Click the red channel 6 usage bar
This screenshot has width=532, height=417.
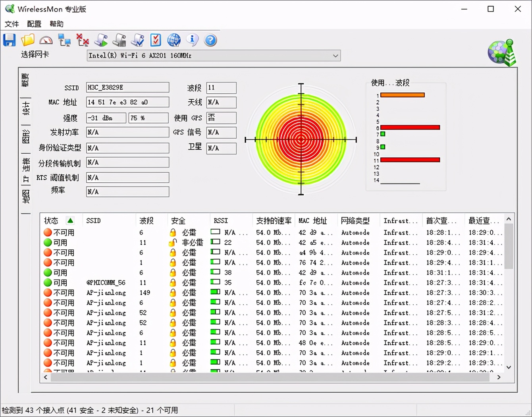coord(410,127)
